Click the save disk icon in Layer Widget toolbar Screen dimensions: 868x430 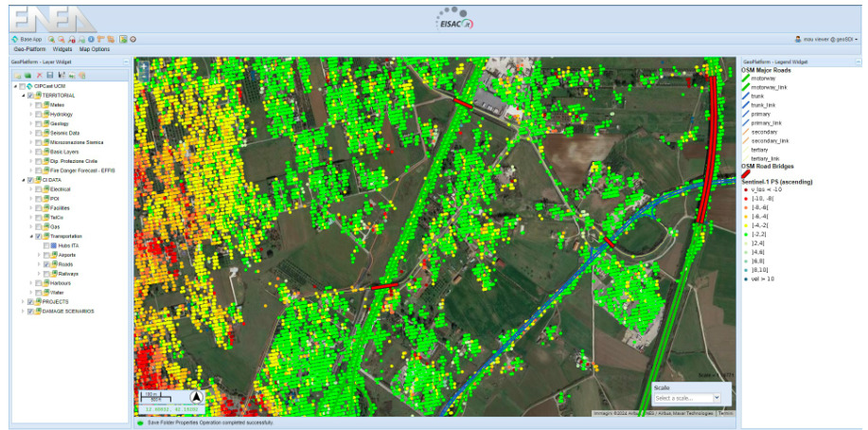pos(50,75)
